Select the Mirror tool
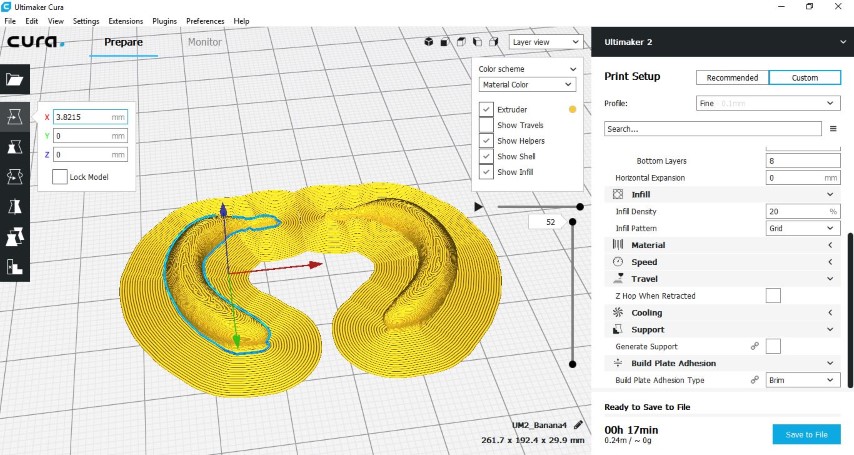This screenshot has height=455, width=854. [15, 207]
